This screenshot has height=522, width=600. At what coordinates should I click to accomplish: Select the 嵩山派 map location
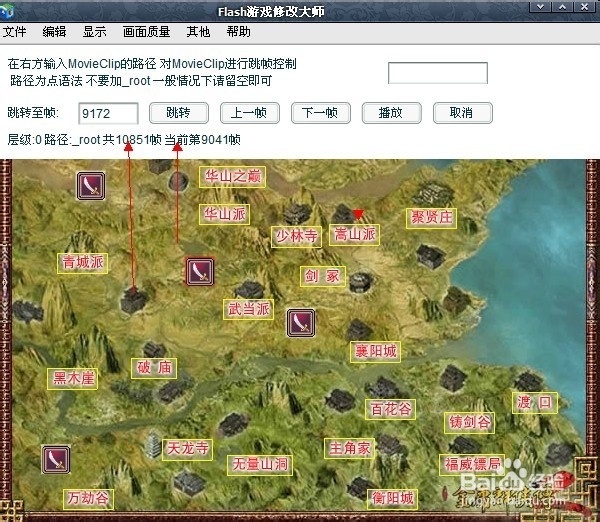tap(354, 235)
